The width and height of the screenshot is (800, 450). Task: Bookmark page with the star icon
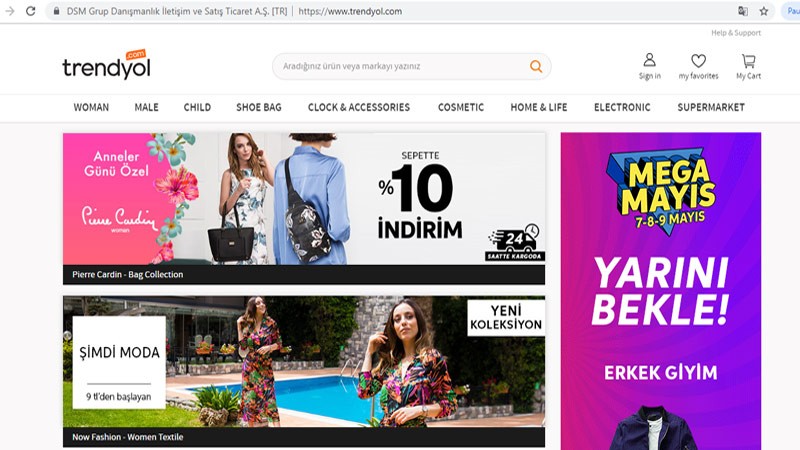coord(764,11)
